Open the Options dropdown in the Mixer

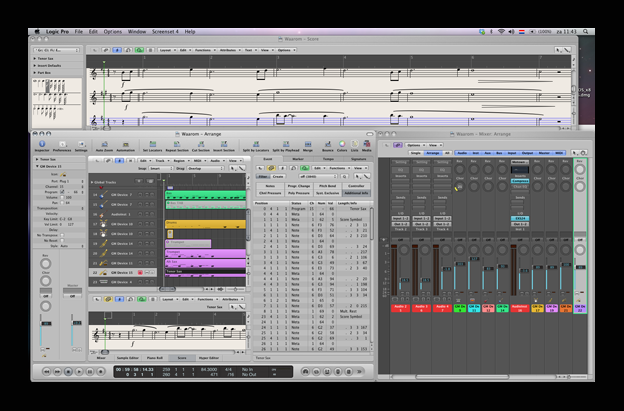[415, 145]
